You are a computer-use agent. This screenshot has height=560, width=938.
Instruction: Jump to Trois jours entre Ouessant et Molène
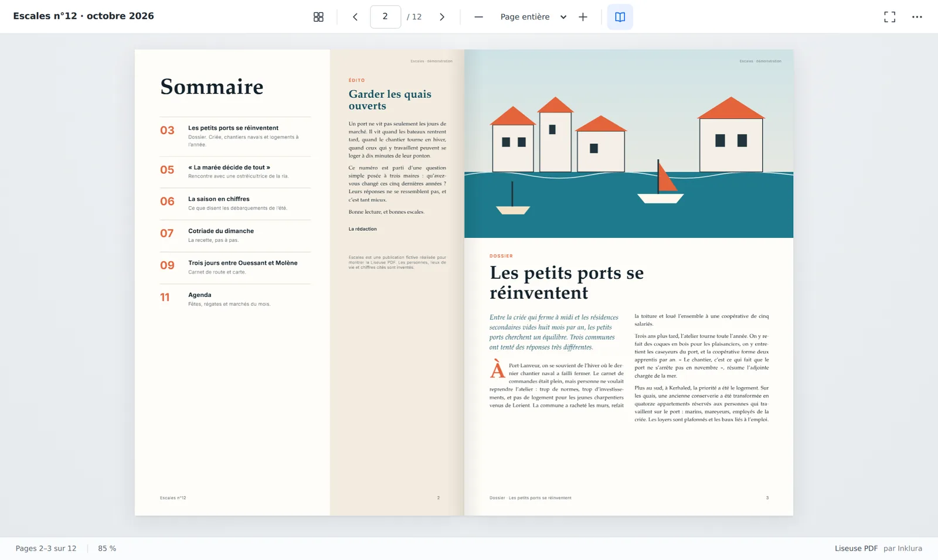point(235,267)
